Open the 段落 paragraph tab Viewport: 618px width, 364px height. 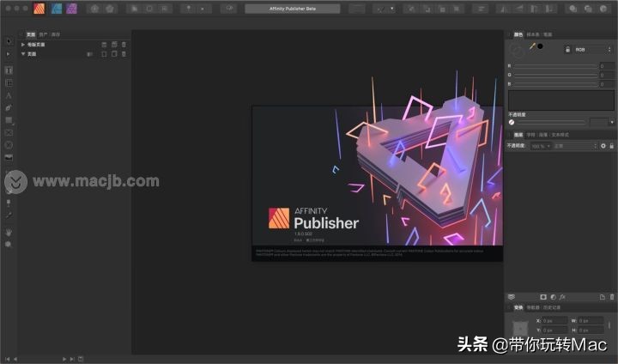click(x=543, y=135)
